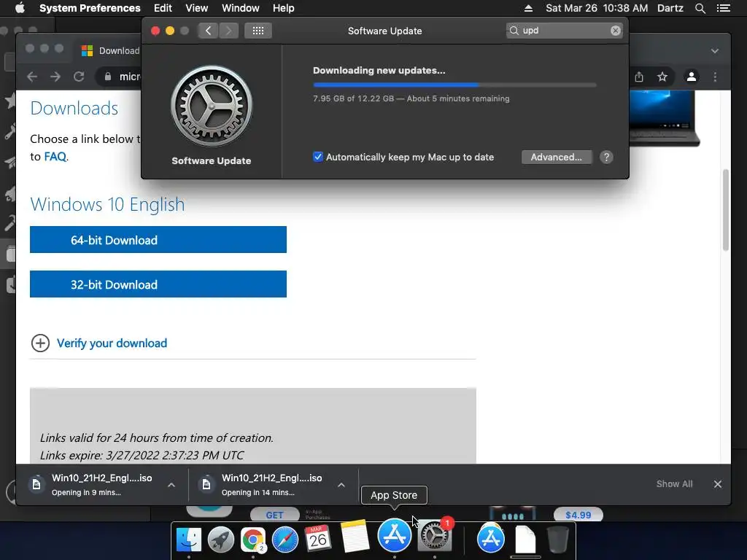
Task: Click the $4.99 price button
Action: click(578, 515)
